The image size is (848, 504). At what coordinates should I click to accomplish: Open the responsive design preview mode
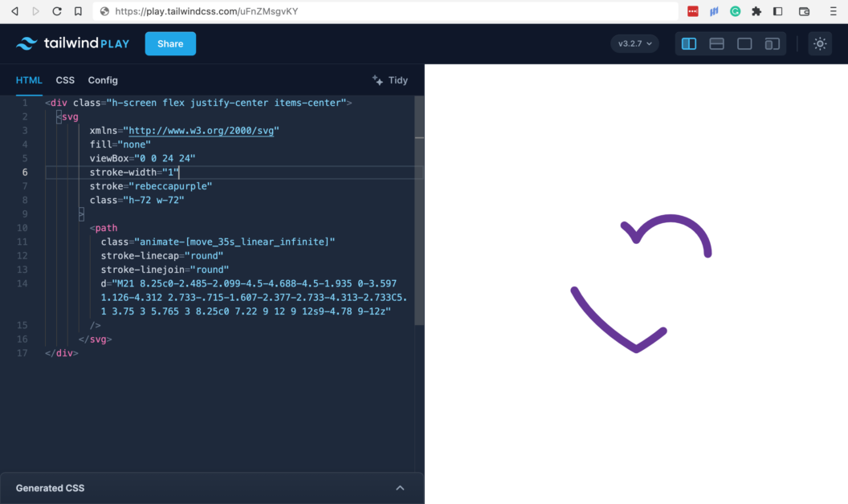click(x=772, y=43)
